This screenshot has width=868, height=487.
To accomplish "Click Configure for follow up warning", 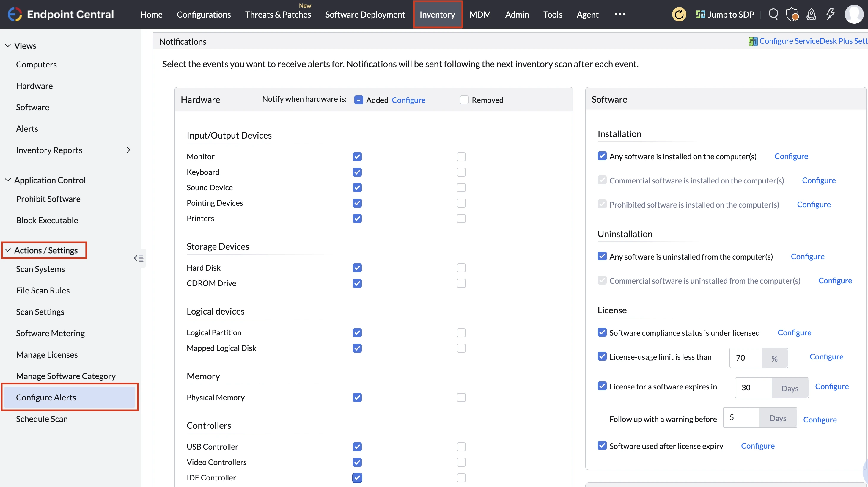I will click(820, 420).
